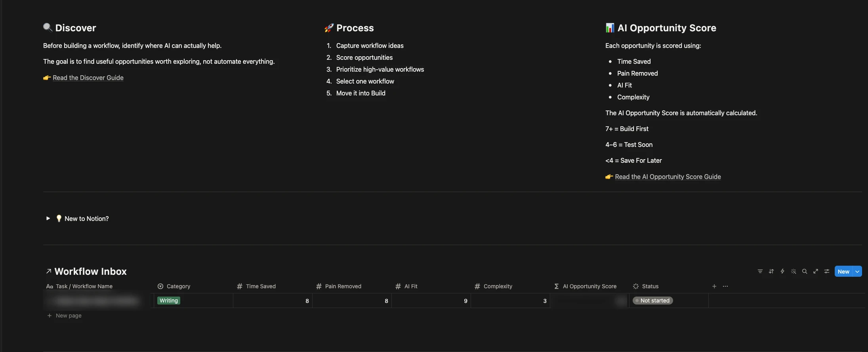The height and width of the screenshot is (352, 868).
Task: Edit the Pain Removed value 8
Action: (352, 301)
